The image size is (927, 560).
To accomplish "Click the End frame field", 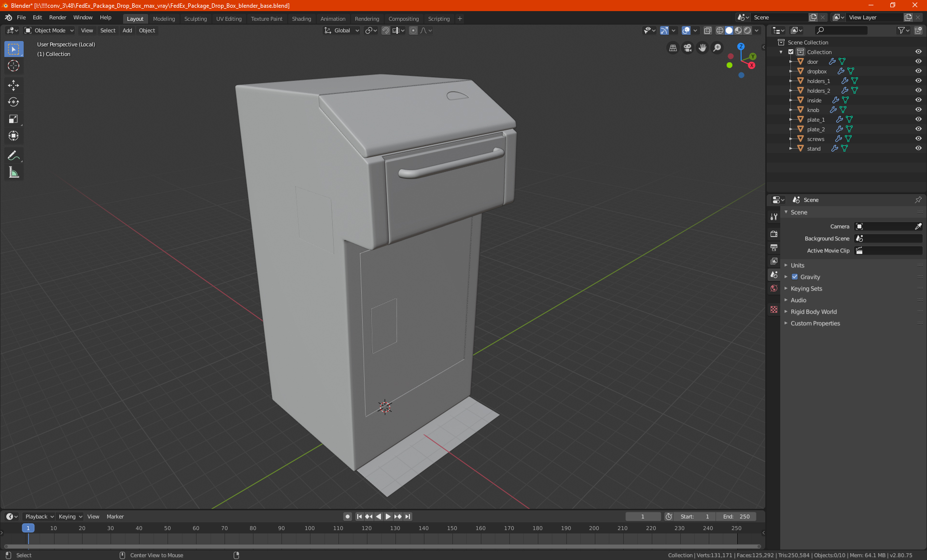I will (736, 517).
